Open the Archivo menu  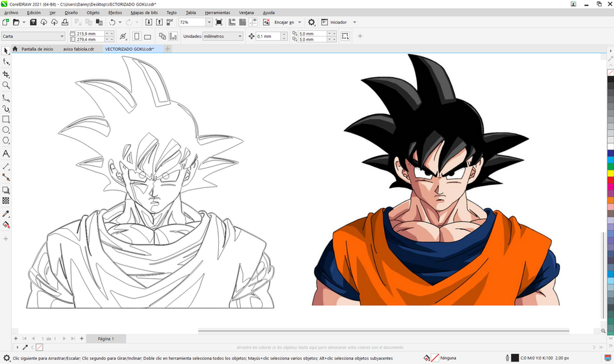(11, 13)
